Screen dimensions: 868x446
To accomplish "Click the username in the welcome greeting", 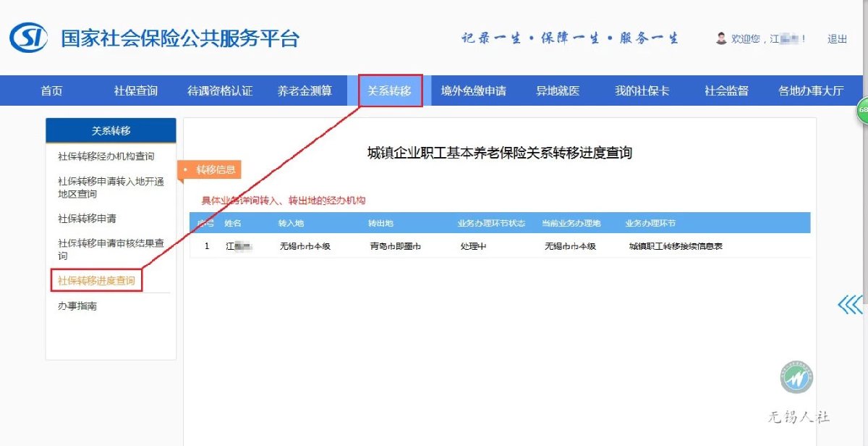I will [783, 39].
